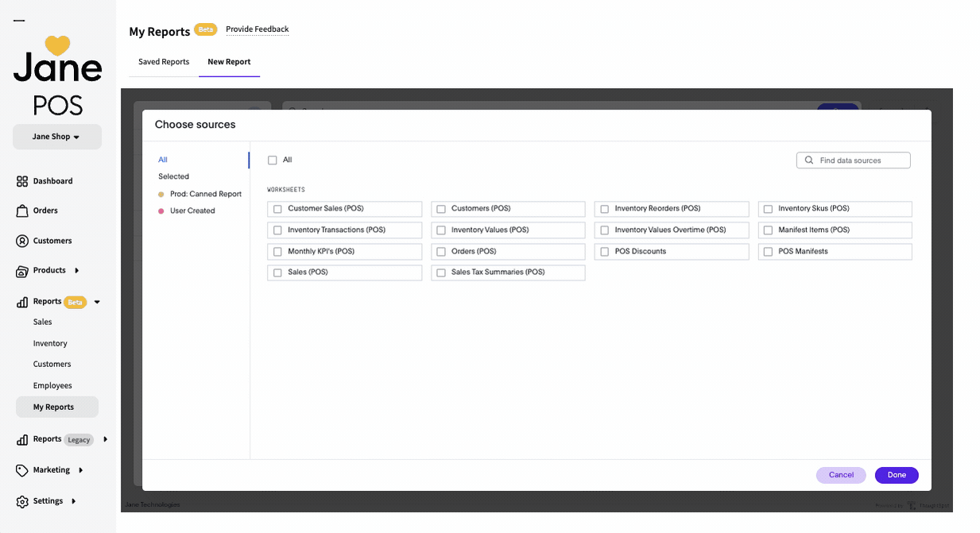
Task: Open the Jane Shop store dropdown
Action: point(57,137)
